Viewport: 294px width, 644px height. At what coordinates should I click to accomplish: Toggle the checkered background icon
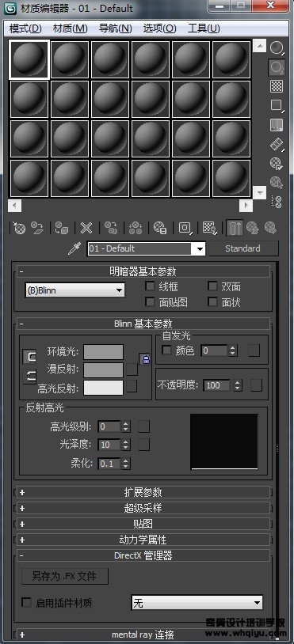277,86
